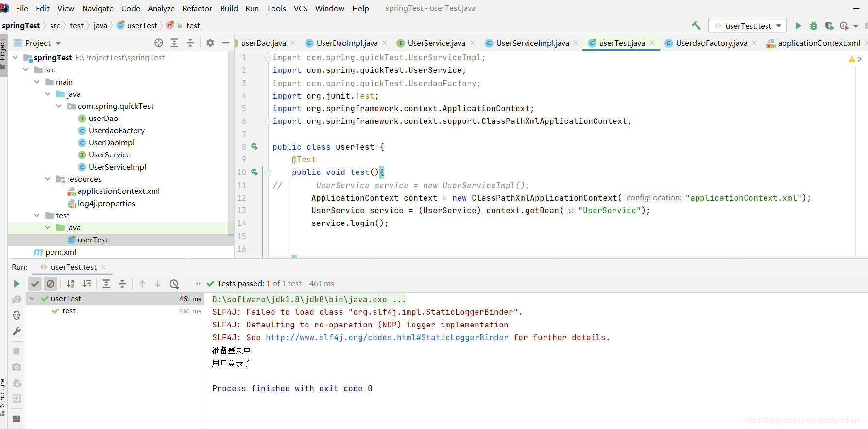Switch to the UserServiceImpl.java editor tab

tap(532, 43)
